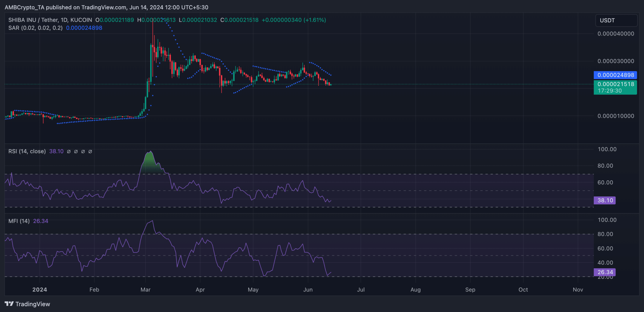Click the 2024 label on time axis

[x=39, y=290]
